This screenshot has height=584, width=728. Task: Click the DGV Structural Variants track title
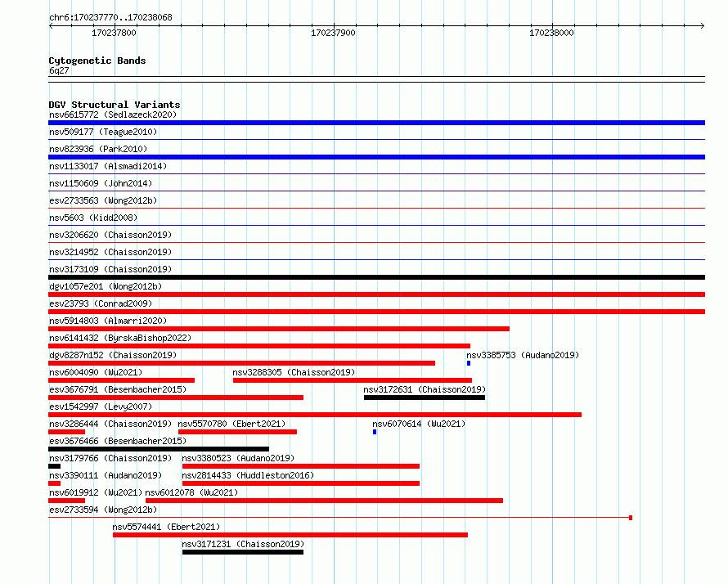(115, 105)
